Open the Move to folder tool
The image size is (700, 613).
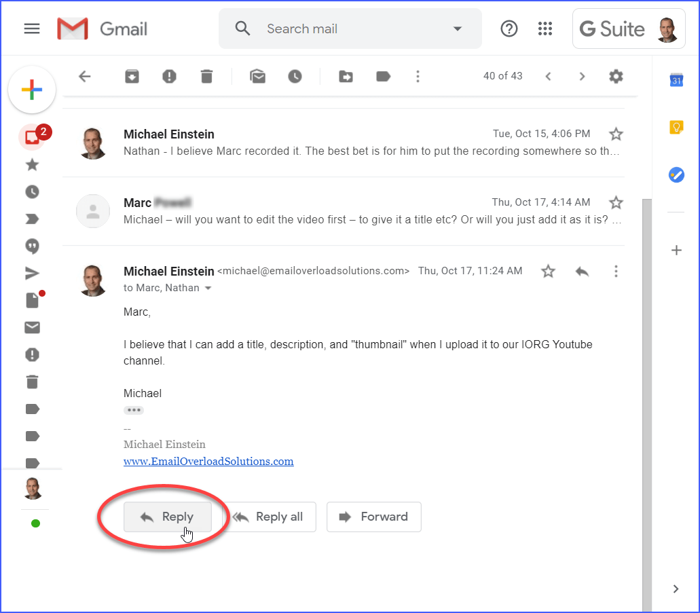(346, 76)
